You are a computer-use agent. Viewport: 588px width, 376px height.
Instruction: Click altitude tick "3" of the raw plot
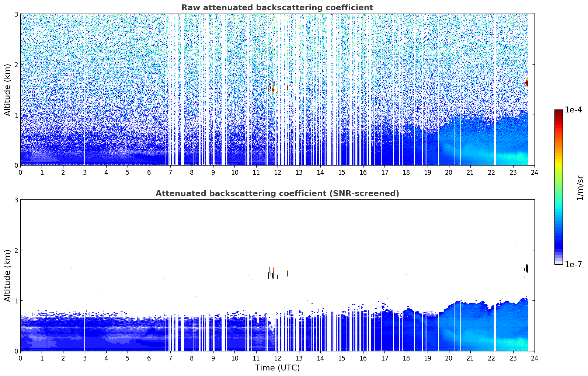pos(16,14)
